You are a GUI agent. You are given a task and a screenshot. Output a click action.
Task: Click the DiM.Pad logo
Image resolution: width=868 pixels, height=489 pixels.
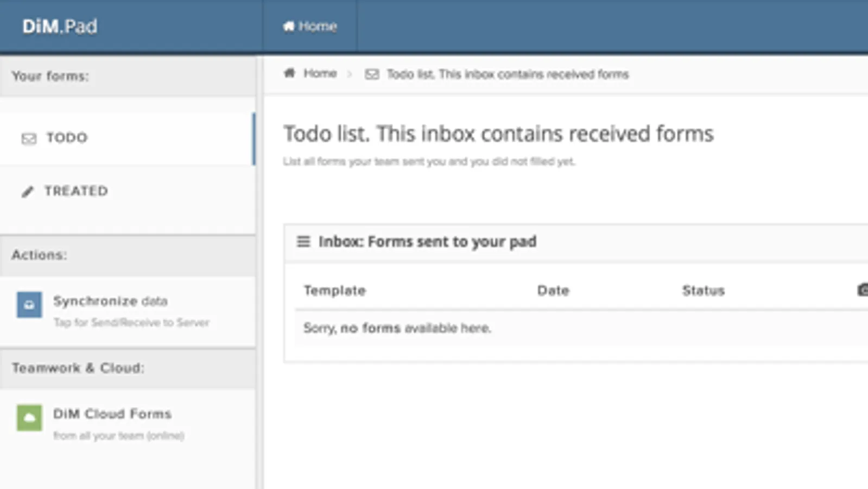coord(60,26)
